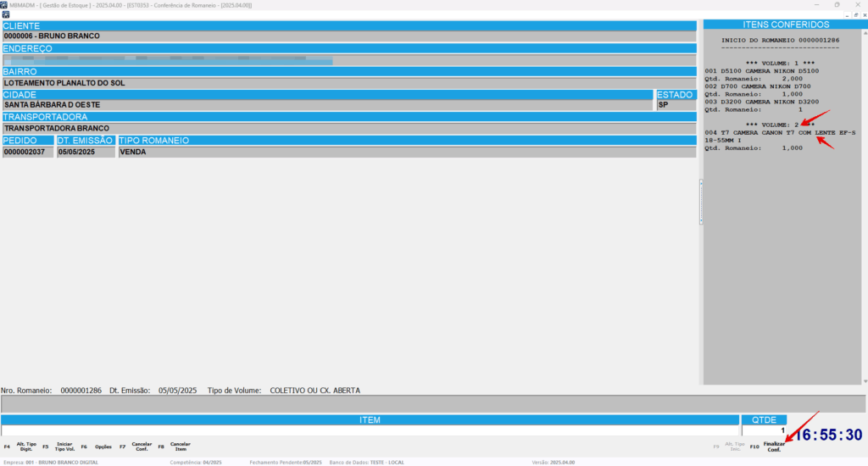The width and height of the screenshot is (868, 466).
Task: Open Opções via the F6 button
Action: coord(97,447)
